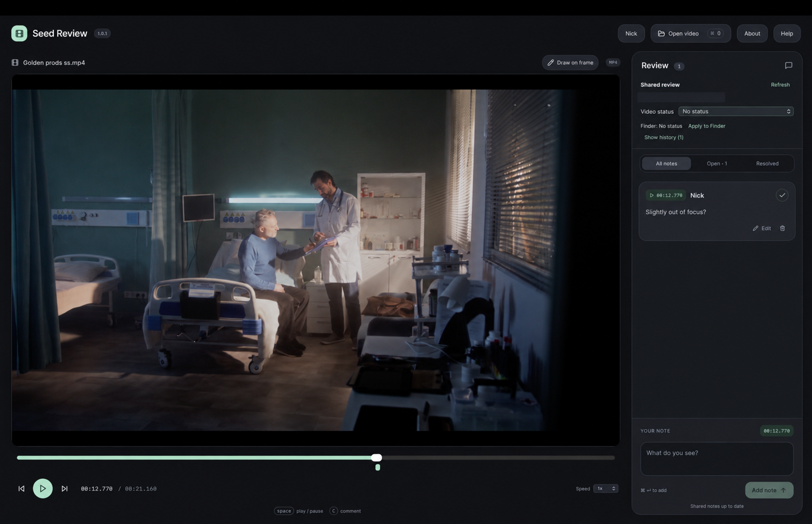
Task: Click the Refresh shared review link
Action: 780,85
